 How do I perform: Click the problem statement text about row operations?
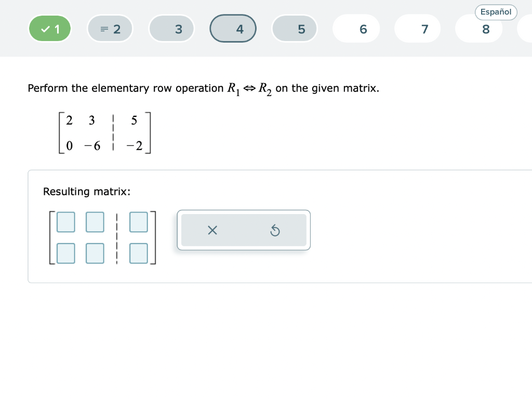[203, 88]
